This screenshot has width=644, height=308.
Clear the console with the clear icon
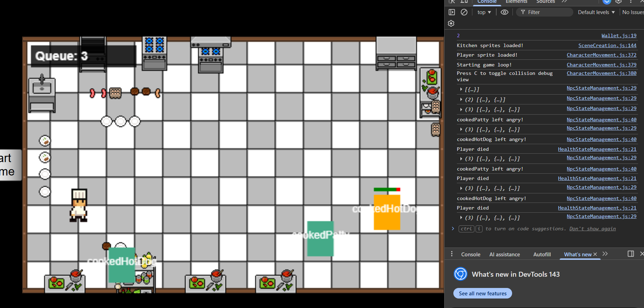[x=464, y=12]
